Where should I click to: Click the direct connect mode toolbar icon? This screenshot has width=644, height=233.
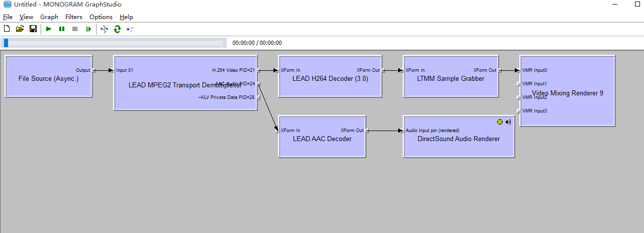(x=131, y=29)
